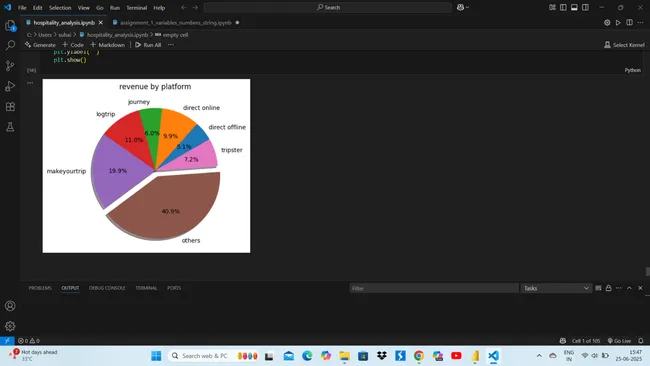Run All notebook cells
Image resolution: width=650 pixels, height=366 pixels.
click(148, 45)
